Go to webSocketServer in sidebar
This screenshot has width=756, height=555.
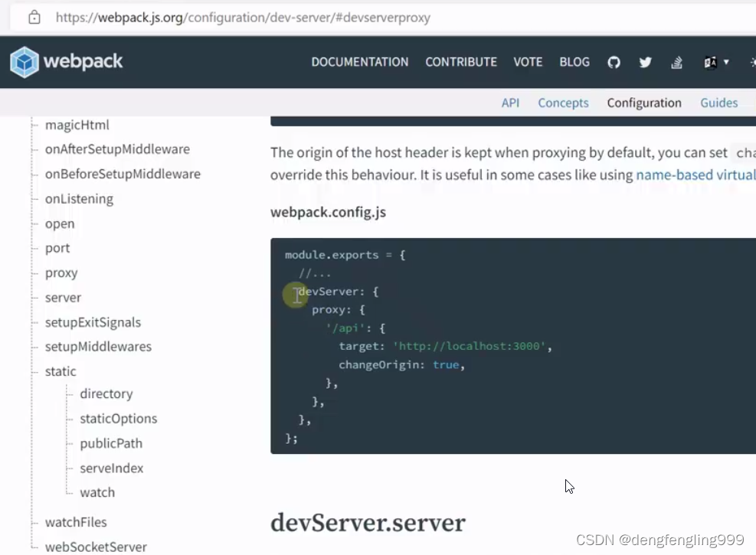pyautogui.click(x=96, y=547)
